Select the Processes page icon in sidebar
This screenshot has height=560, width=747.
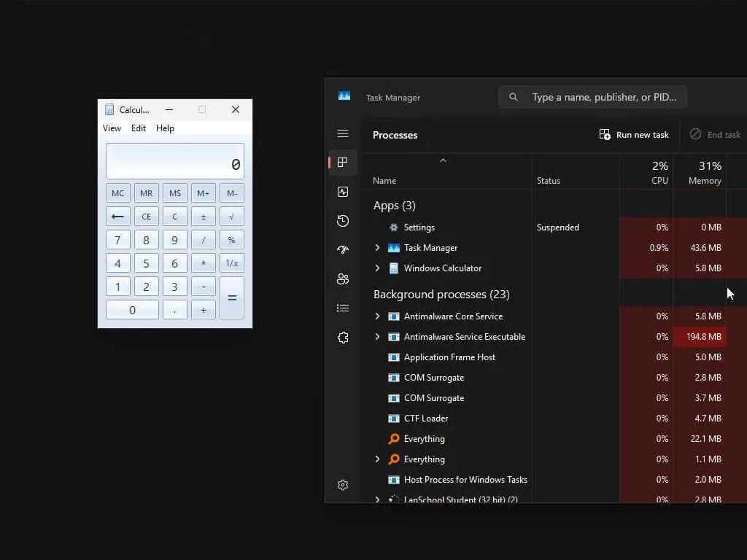tap(343, 163)
